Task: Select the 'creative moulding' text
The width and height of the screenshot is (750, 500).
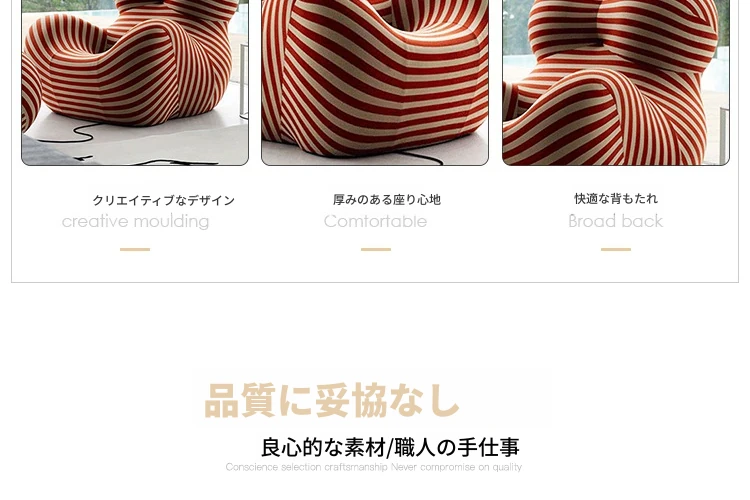Action: coord(135,222)
